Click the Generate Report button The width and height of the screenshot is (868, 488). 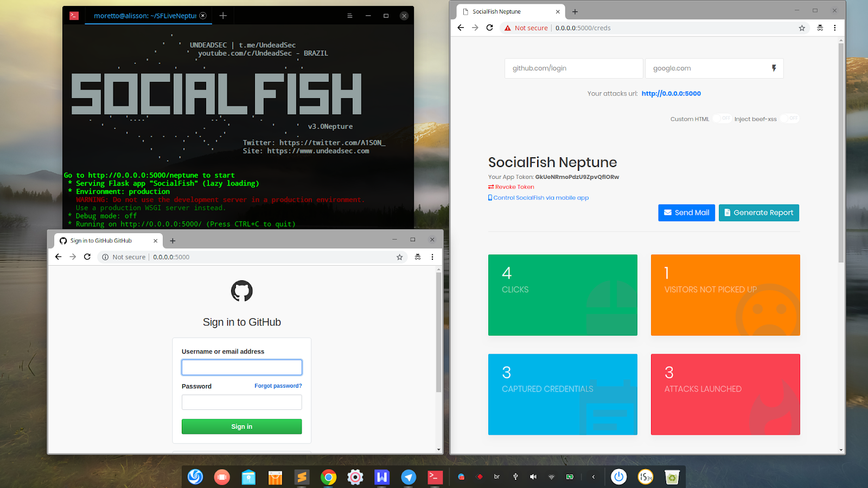pyautogui.click(x=758, y=213)
